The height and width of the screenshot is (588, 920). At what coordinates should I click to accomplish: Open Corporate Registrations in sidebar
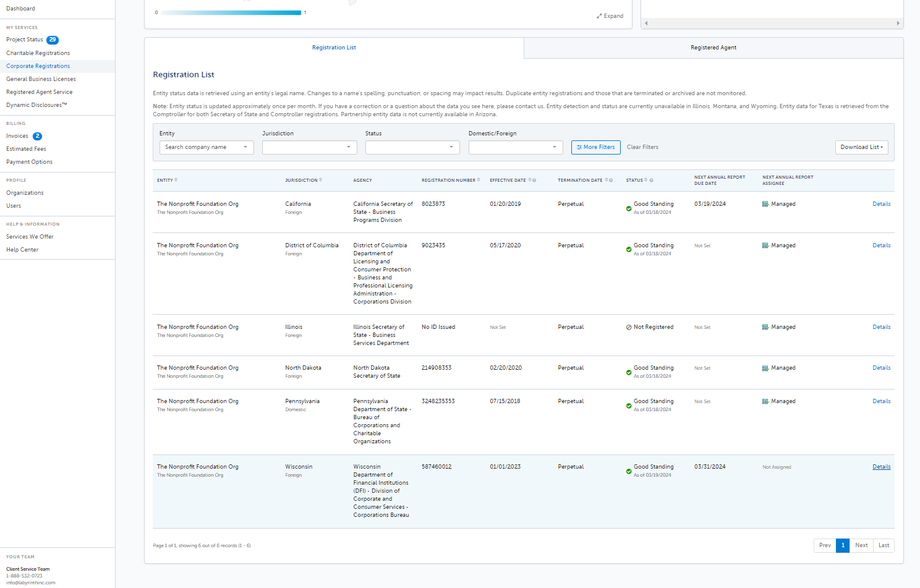coord(38,66)
